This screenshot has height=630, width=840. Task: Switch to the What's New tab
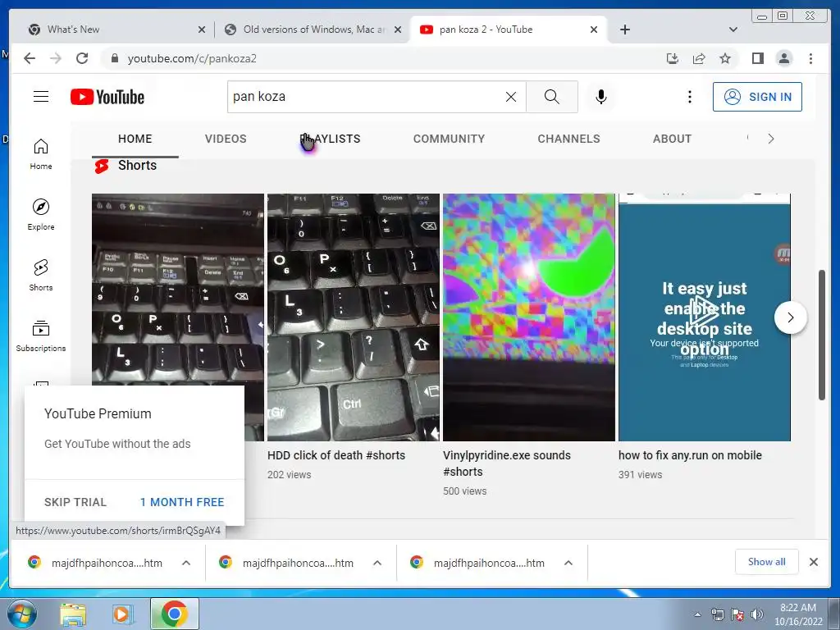[112, 30]
